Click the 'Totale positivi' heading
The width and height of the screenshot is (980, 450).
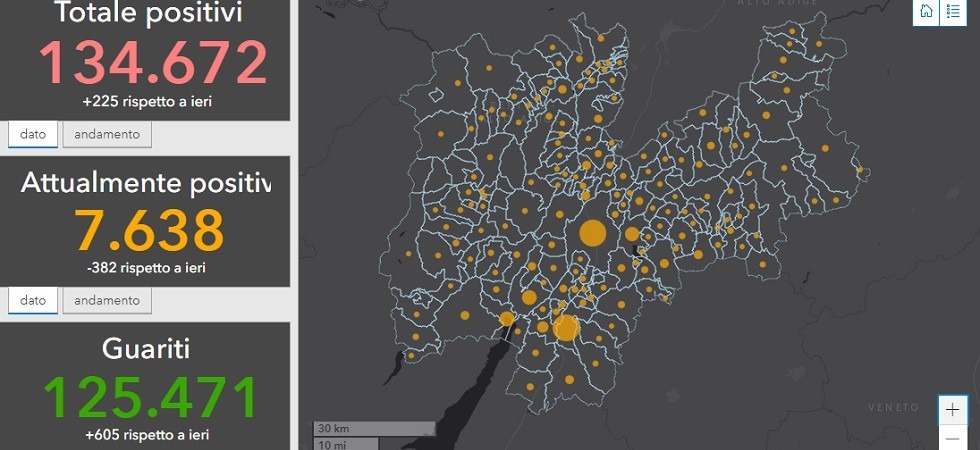point(148,14)
